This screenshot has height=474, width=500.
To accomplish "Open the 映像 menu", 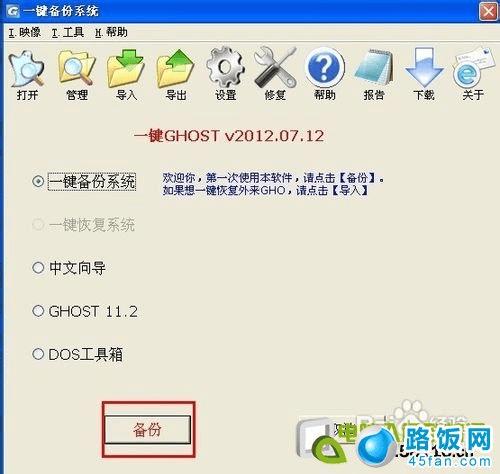I will click(25, 32).
